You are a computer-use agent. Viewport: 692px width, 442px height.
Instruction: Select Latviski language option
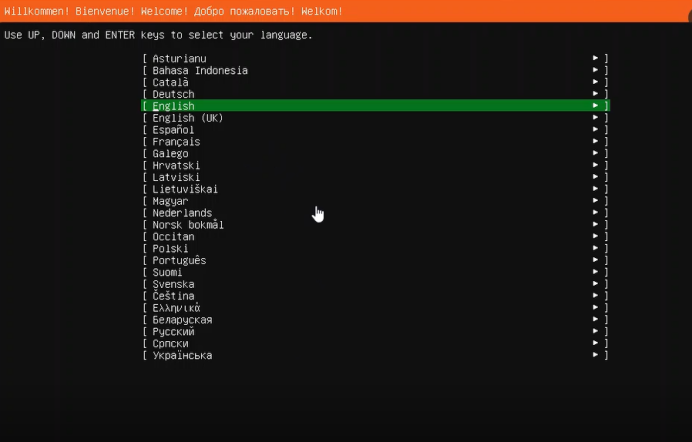(x=176, y=177)
